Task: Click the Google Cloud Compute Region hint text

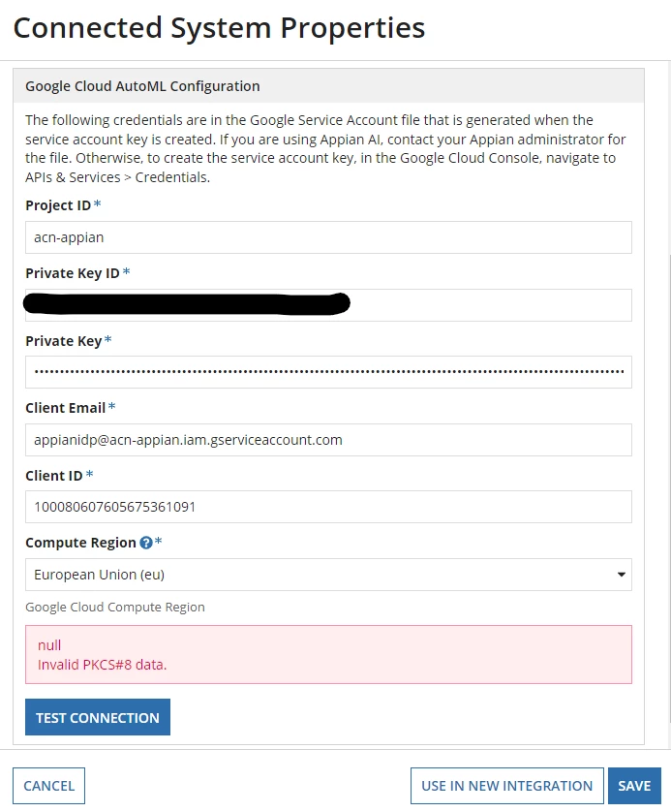Action: click(x=115, y=607)
